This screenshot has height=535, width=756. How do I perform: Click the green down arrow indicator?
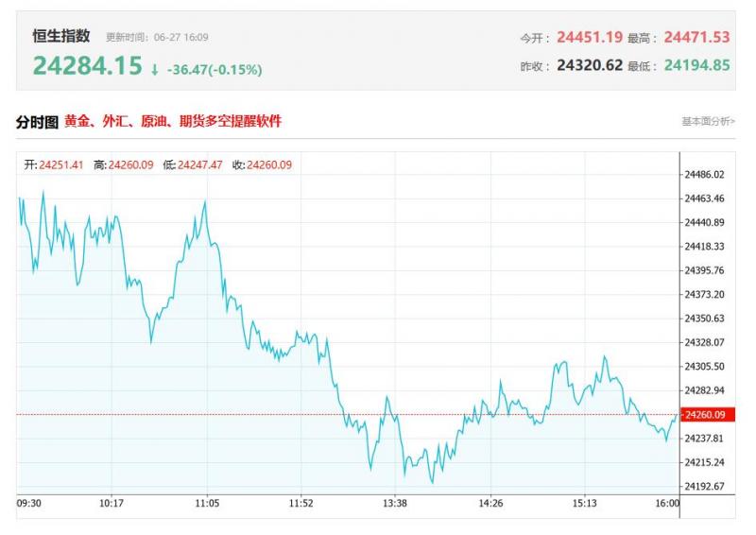click(x=154, y=71)
